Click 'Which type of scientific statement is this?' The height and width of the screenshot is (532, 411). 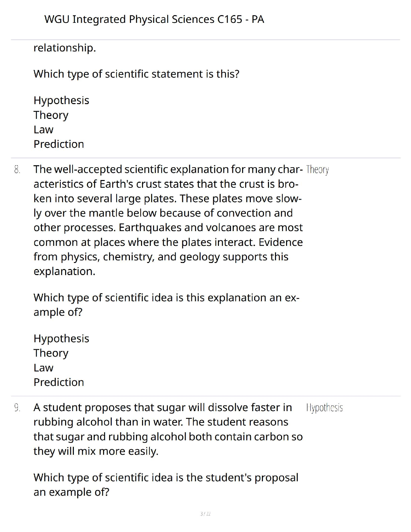pyautogui.click(x=136, y=74)
